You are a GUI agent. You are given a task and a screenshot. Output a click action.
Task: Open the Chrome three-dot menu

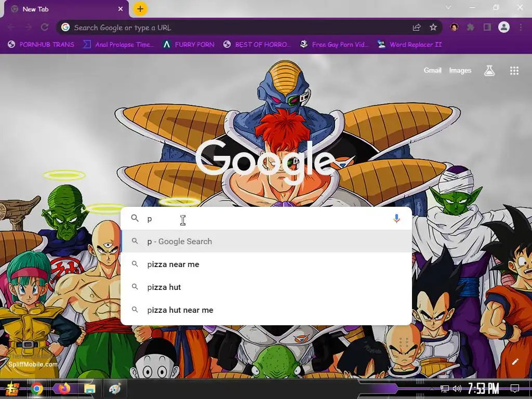click(x=521, y=27)
